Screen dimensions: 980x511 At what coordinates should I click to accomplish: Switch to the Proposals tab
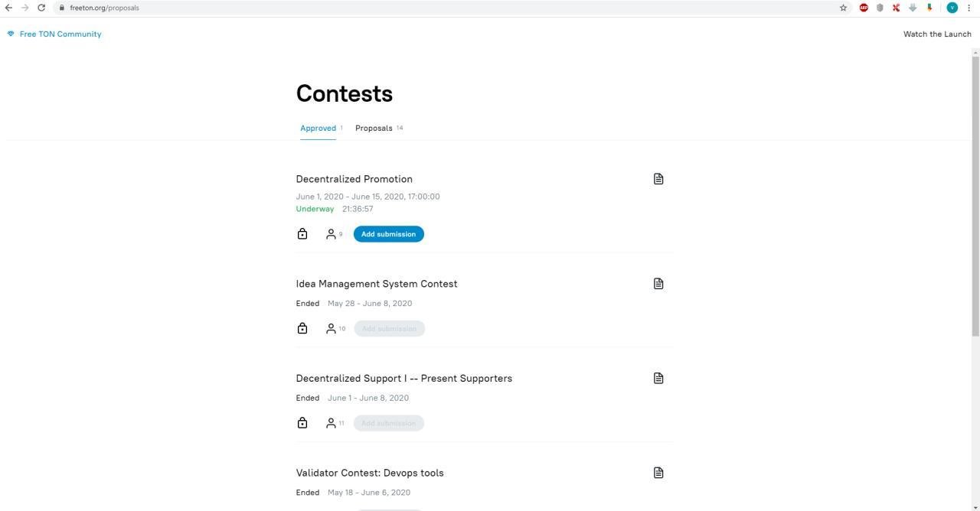pyautogui.click(x=374, y=129)
